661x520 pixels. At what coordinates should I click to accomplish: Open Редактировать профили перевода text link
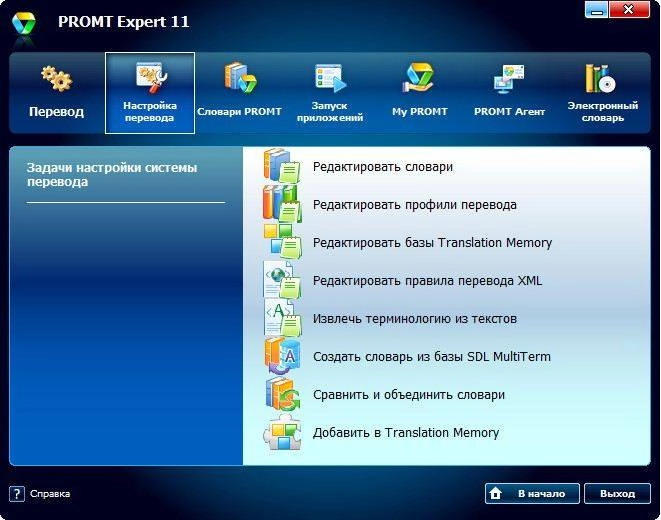[x=415, y=205]
